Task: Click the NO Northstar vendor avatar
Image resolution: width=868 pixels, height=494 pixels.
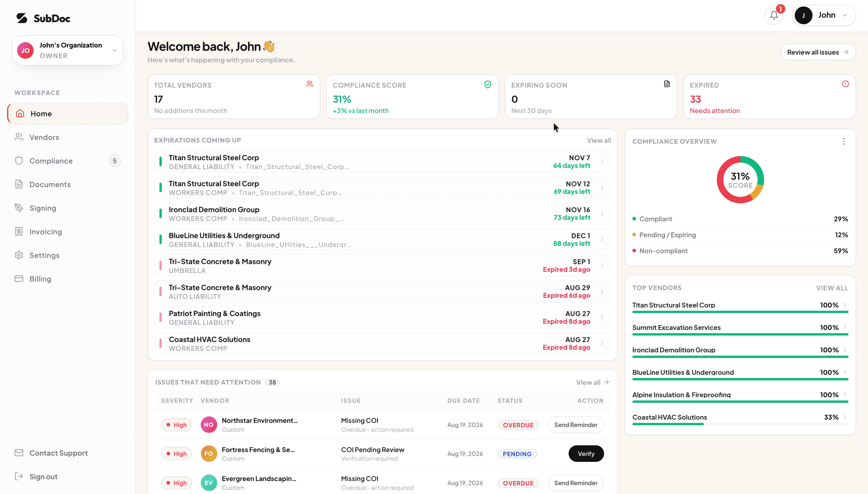Action: tap(209, 424)
